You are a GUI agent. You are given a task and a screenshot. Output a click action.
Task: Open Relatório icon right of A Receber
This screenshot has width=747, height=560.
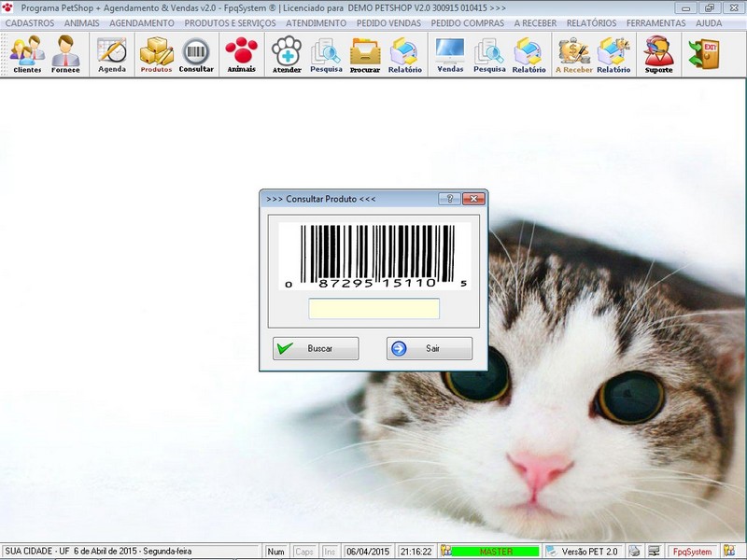(x=613, y=54)
